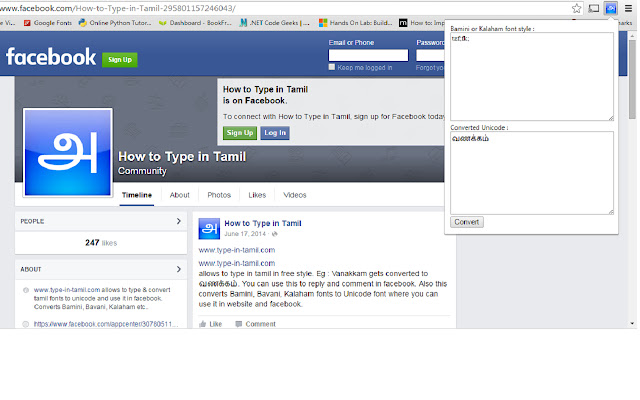640x400 pixels.
Task: Open the Likes tab
Action: tap(257, 195)
